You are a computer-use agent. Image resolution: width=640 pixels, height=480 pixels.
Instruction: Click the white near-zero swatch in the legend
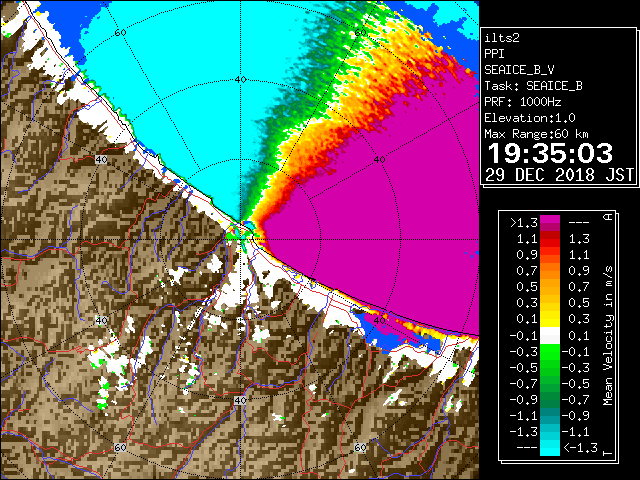(550, 336)
